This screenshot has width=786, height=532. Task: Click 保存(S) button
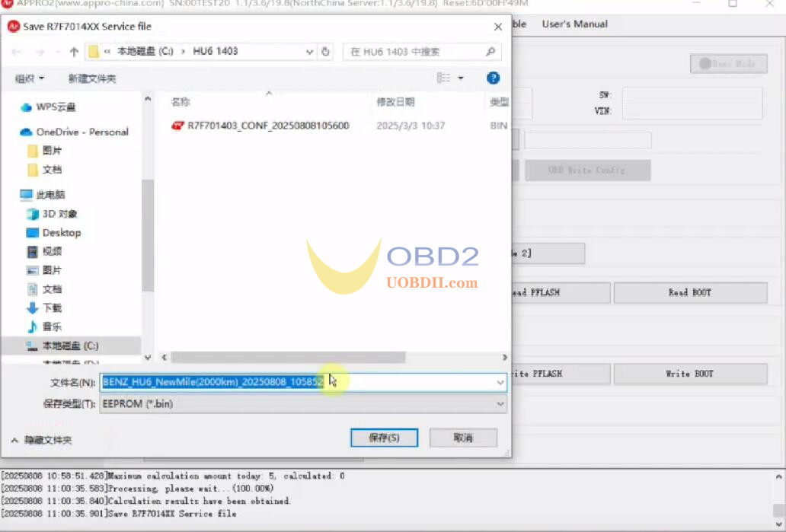tap(384, 438)
